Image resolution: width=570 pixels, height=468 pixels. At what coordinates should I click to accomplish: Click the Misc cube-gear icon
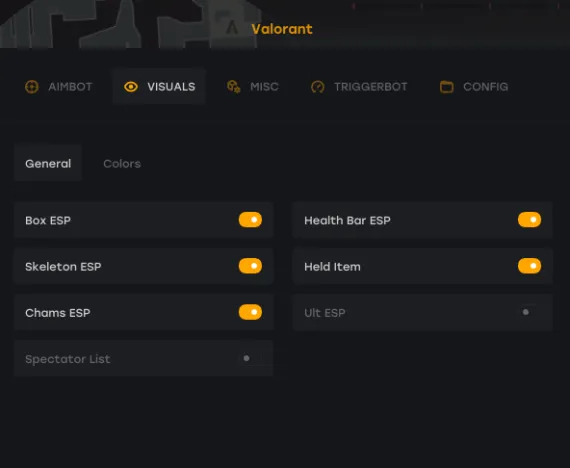(x=234, y=87)
